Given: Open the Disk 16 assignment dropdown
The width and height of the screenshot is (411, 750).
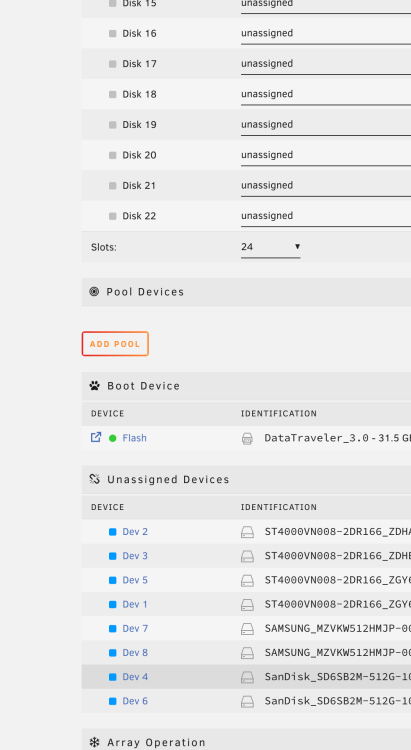Looking at the screenshot, I should tap(326, 33).
